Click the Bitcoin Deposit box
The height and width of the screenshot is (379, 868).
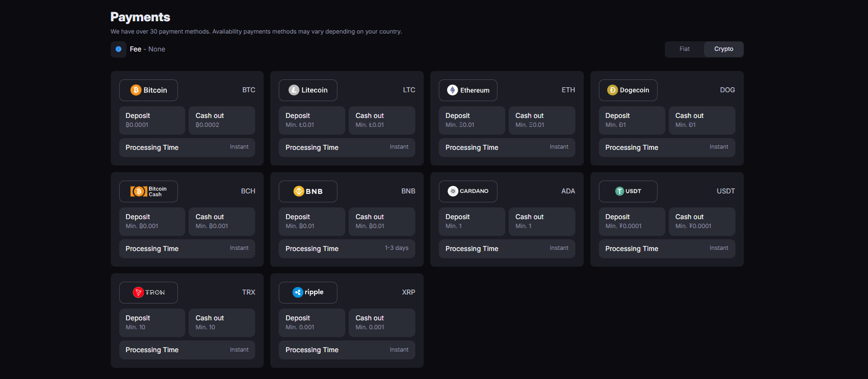click(152, 120)
